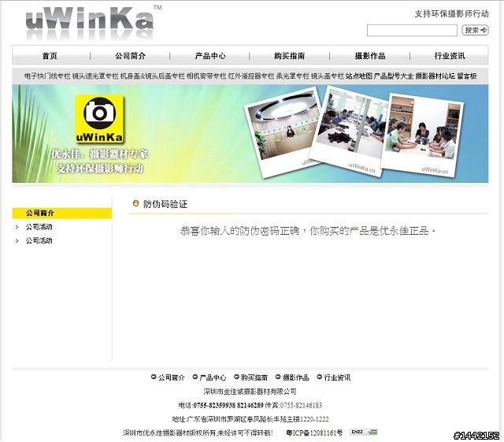This screenshot has height=442, width=504.
Task: Visit the 摄影器材论坛 forum link
Action: pos(435,76)
